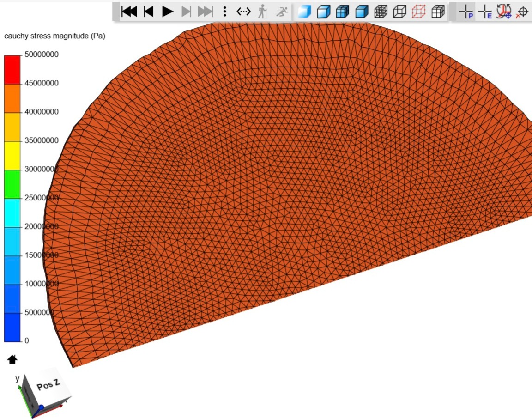Select the shaded cube with outline mode

(323, 12)
